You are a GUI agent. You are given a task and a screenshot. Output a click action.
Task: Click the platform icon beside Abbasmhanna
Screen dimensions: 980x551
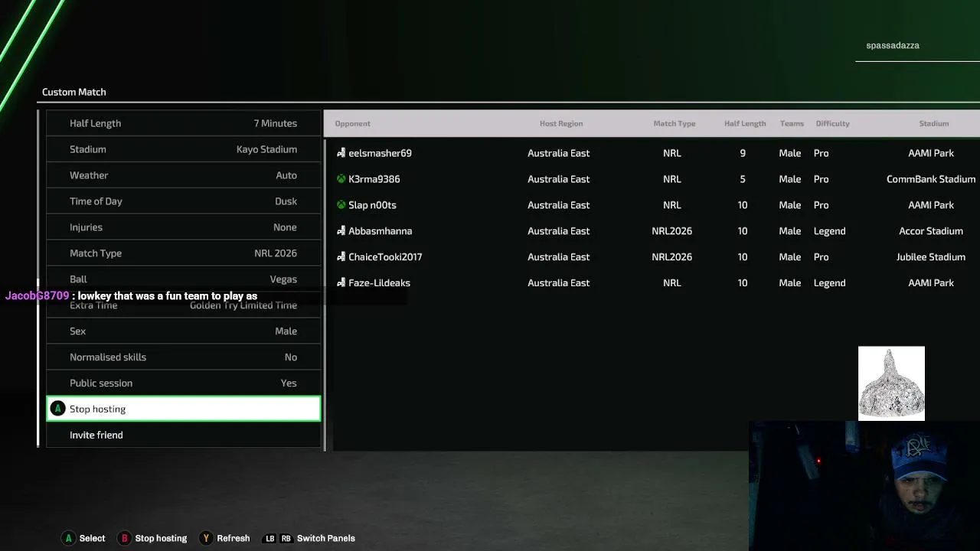pyautogui.click(x=341, y=231)
